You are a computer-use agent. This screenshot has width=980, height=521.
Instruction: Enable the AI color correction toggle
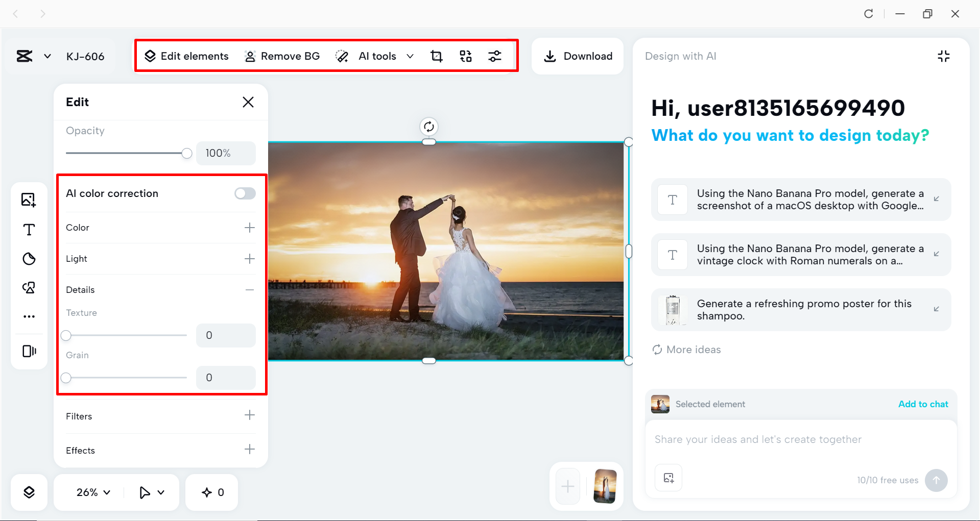[245, 193]
